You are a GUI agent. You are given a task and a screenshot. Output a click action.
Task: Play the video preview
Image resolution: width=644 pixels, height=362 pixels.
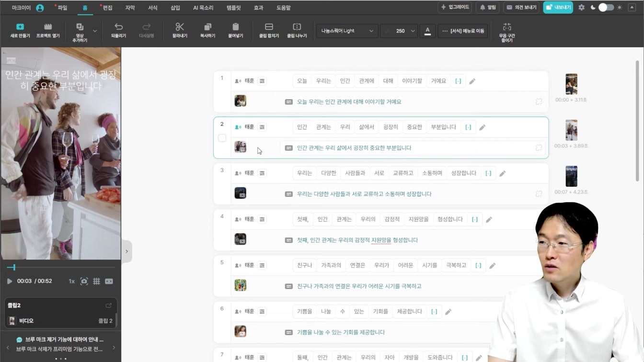[x=9, y=281]
